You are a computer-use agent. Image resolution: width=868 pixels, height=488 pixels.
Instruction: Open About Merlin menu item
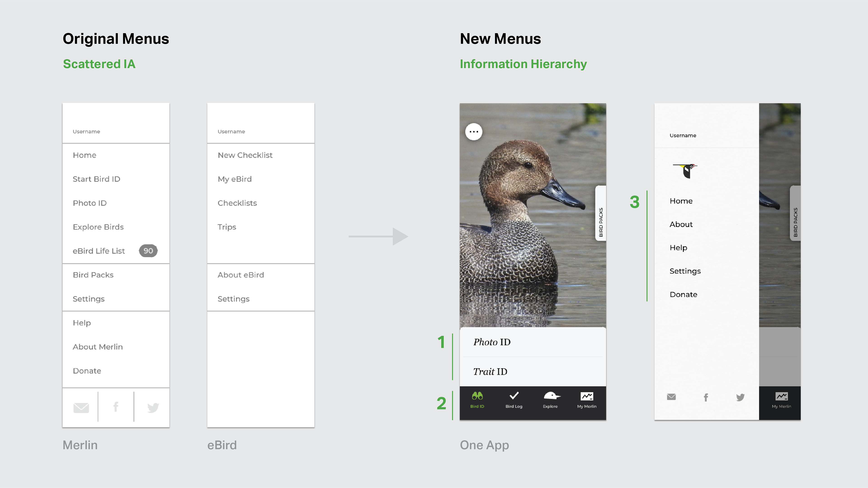click(x=98, y=347)
